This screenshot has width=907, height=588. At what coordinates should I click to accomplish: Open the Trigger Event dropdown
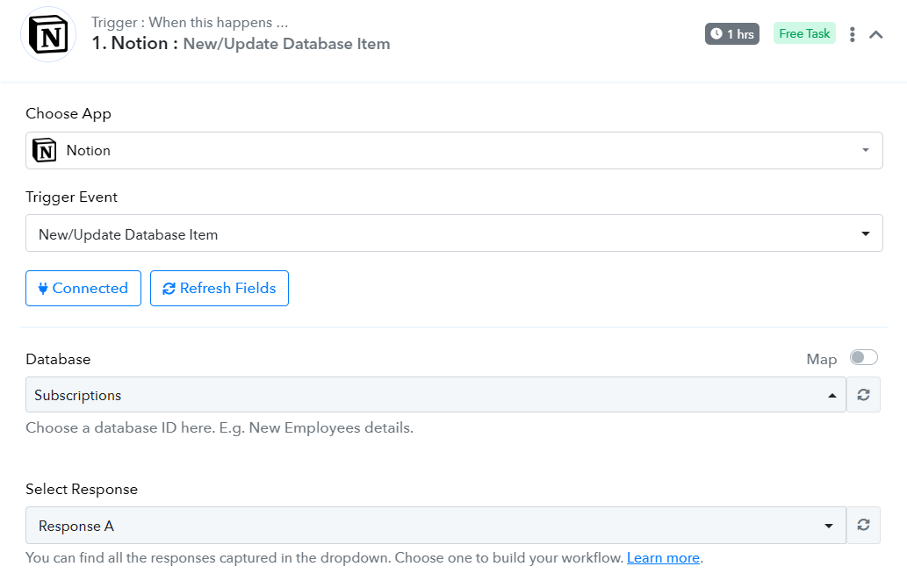coord(454,233)
